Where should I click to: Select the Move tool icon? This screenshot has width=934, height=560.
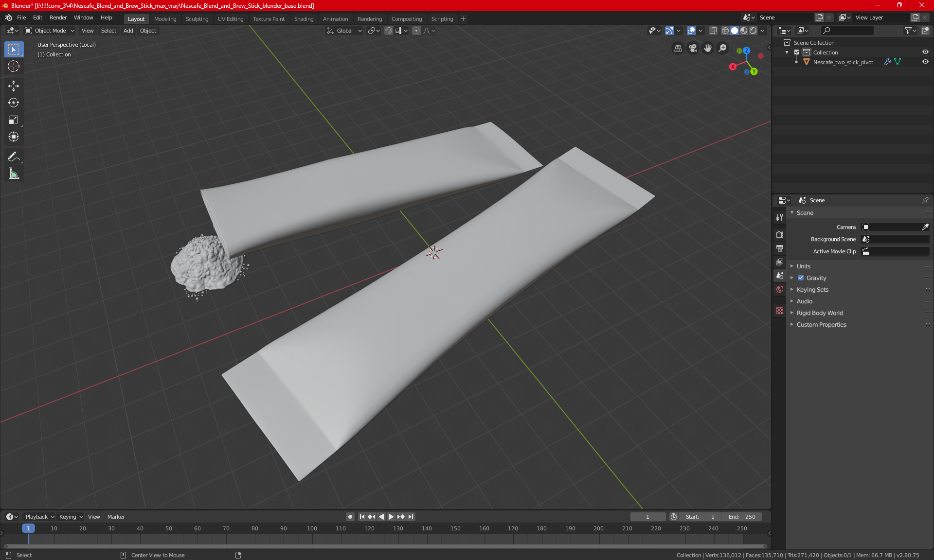click(13, 85)
